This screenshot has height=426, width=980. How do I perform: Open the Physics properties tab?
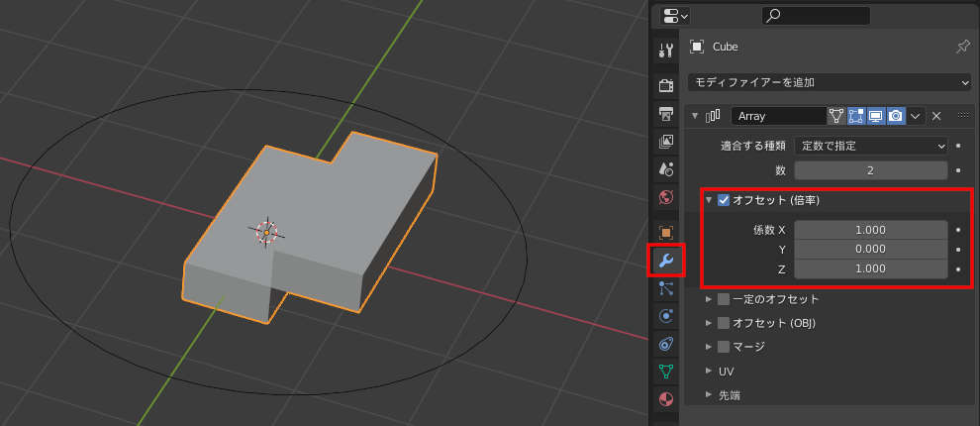click(x=666, y=316)
